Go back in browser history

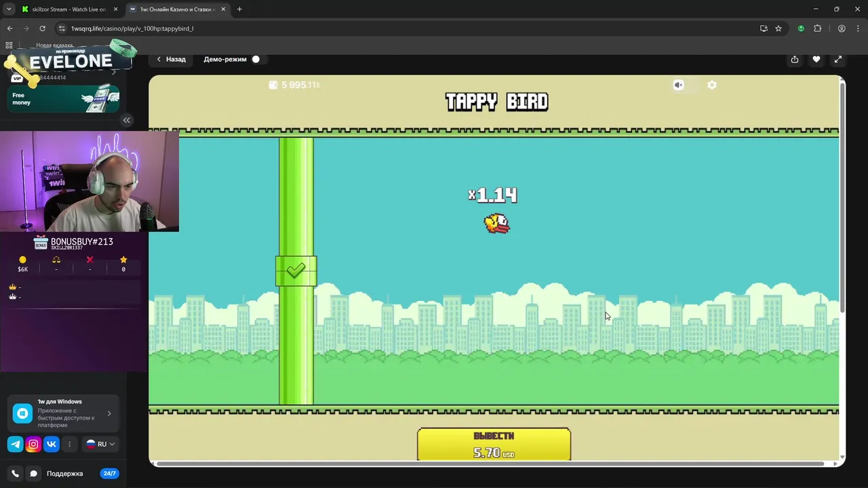tap(9, 28)
